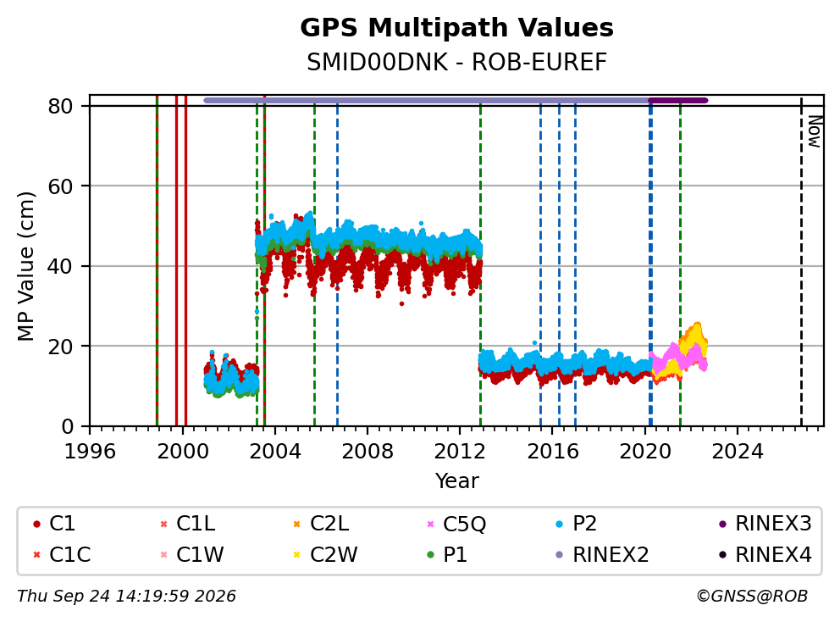The image size is (840, 622).
Task: Click the SMID00DNK - ROB-EUREF subtitle
Action: tap(456, 62)
